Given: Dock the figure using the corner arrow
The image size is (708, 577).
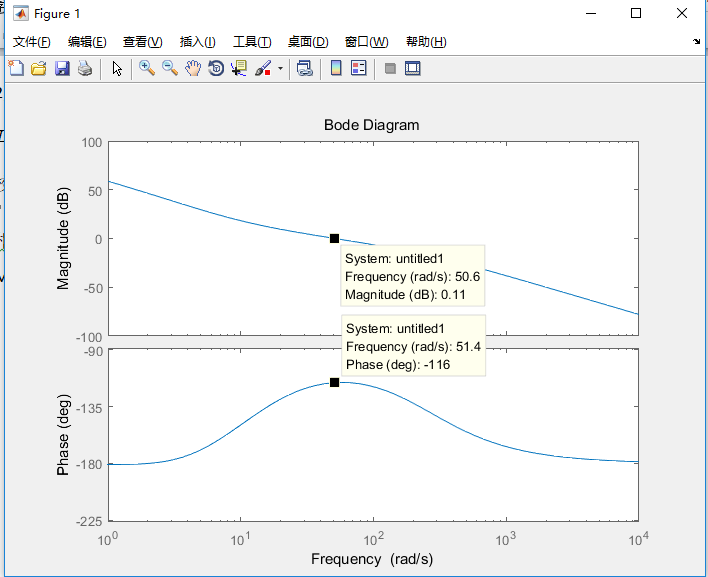Looking at the screenshot, I should 696,42.
